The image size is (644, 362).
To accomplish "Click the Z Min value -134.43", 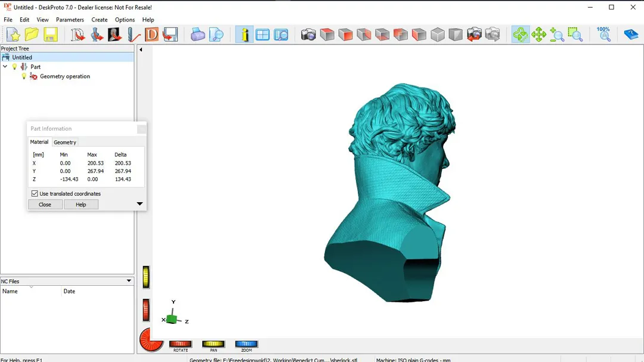I will pos(69,179).
